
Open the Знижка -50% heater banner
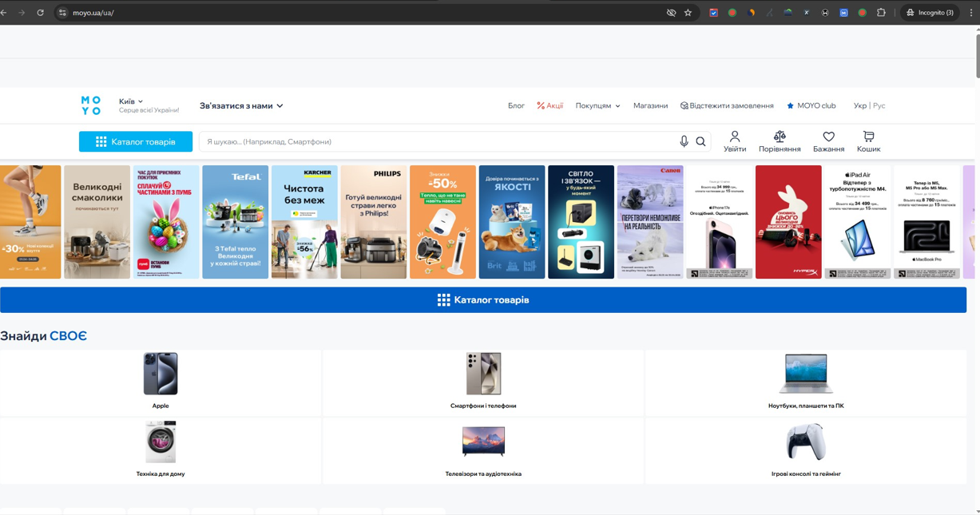[442, 222]
